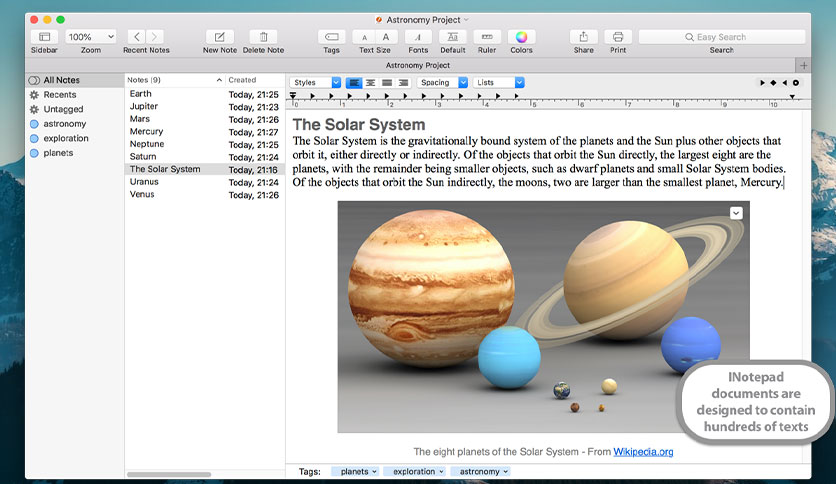
Task: Go forward to next recent note
Action: pyautogui.click(x=155, y=37)
